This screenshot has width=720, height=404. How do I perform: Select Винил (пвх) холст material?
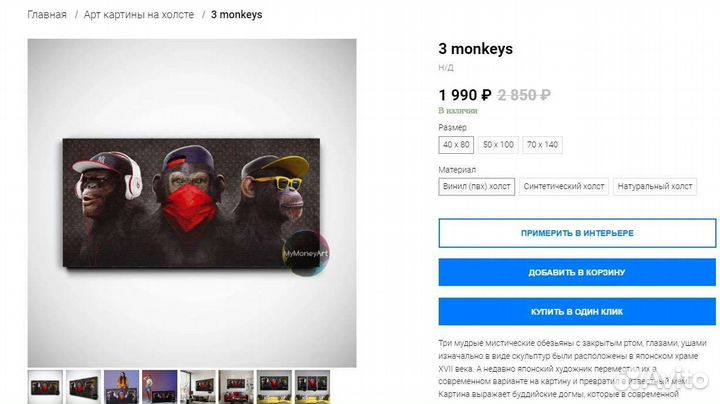(x=477, y=186)
